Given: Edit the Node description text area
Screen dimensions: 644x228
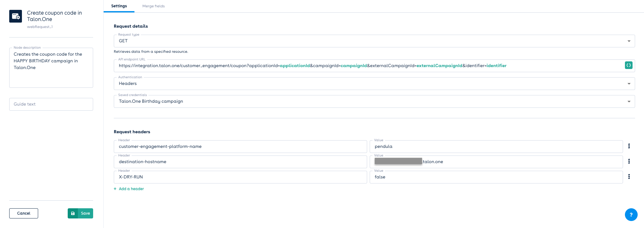Looking at the screenshot, I should [x=51, y=68].
